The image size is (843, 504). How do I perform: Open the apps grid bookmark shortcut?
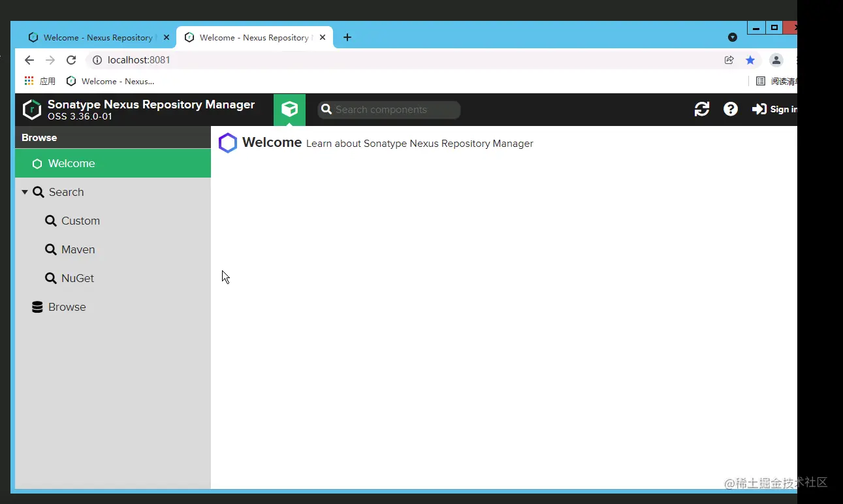coord(40,82)
